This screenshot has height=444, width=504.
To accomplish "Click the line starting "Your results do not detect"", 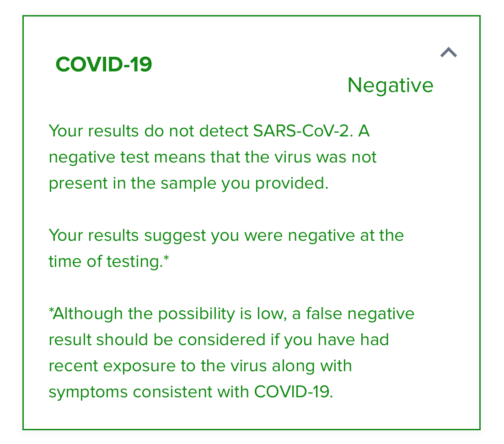I will click(x=209, y=131).
